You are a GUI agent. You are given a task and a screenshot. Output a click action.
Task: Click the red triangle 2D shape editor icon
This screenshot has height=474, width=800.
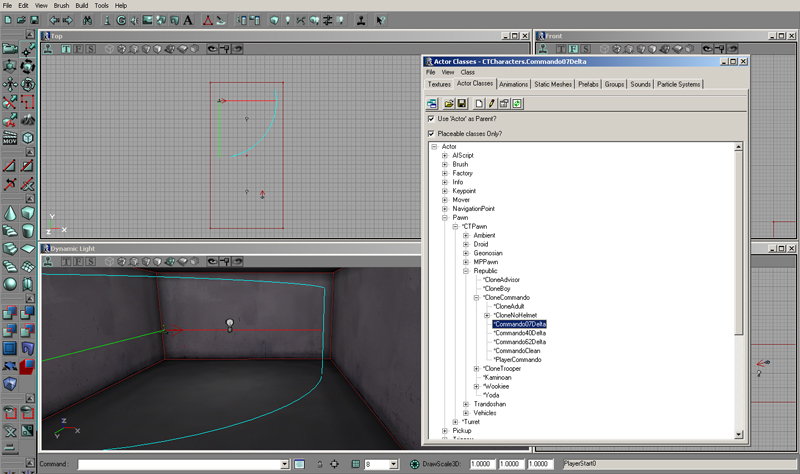coord(208,20)
